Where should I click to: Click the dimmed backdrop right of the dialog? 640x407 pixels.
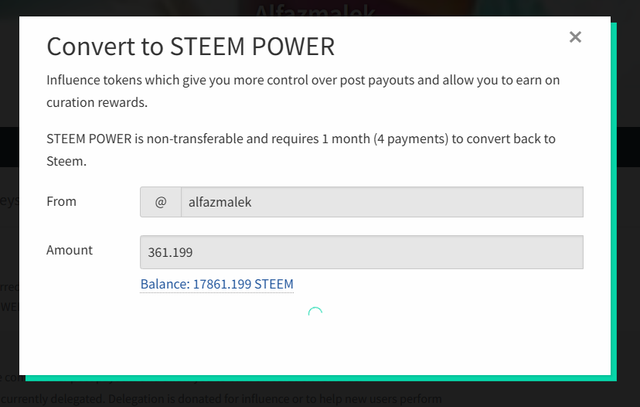pos(626,200)
